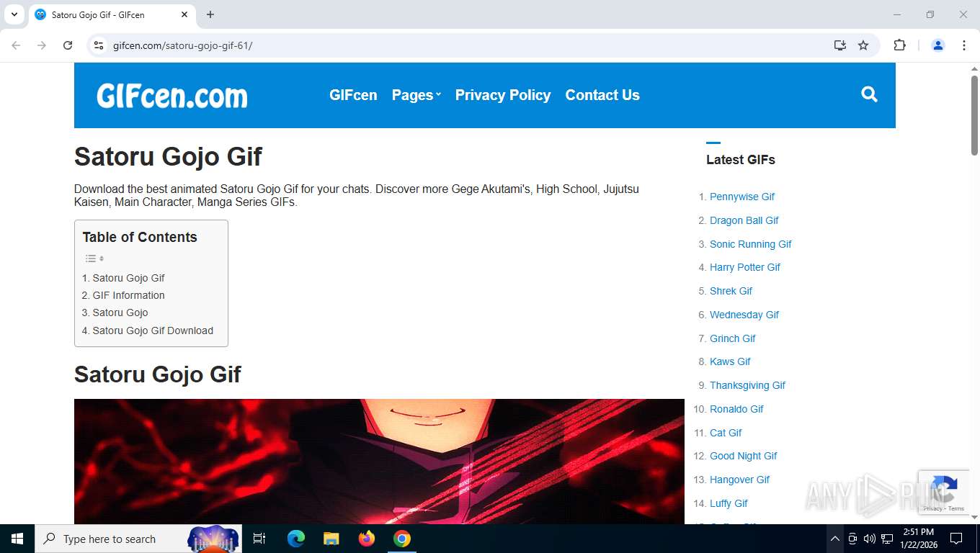Open the Contact Us menu item

pyautogui.click(x=602, y=95)
